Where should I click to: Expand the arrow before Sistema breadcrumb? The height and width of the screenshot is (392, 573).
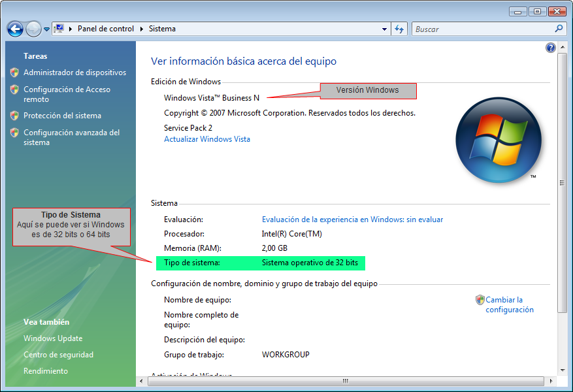(x=142, y=29)
